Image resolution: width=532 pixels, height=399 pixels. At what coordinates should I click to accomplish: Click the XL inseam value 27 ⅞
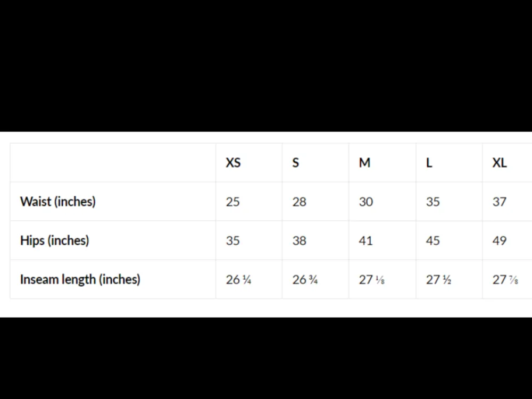[x=505, y=280]
